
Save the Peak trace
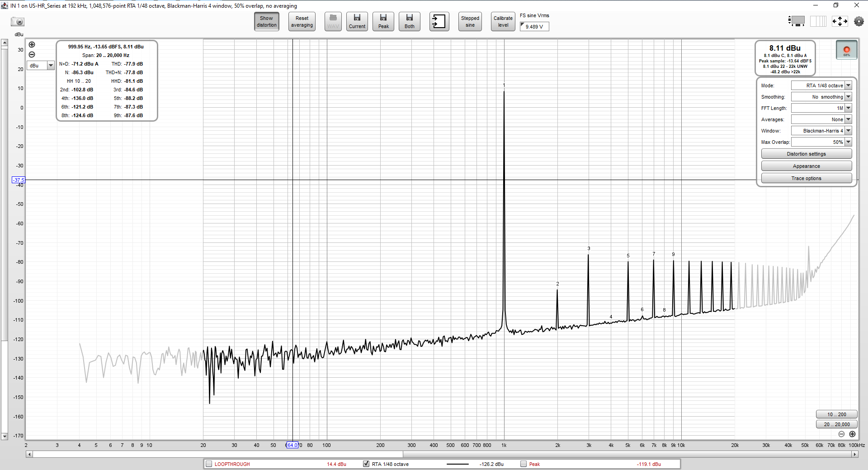383,21
